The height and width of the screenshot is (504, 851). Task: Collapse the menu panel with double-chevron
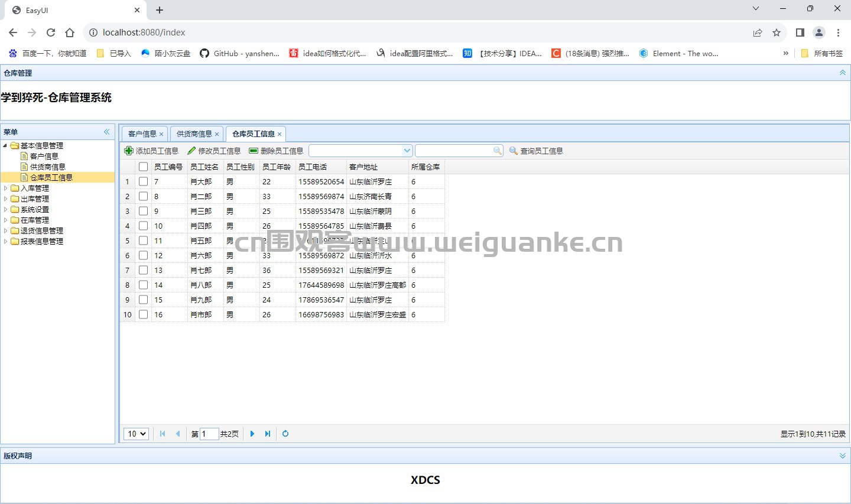point(107,132)
